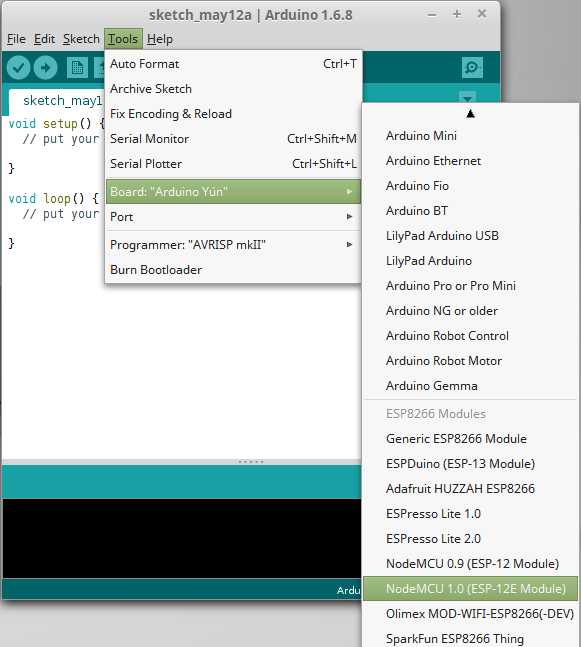Open the Help menu
The height and width of the screenshot is (647, 581).
point(160,39)
